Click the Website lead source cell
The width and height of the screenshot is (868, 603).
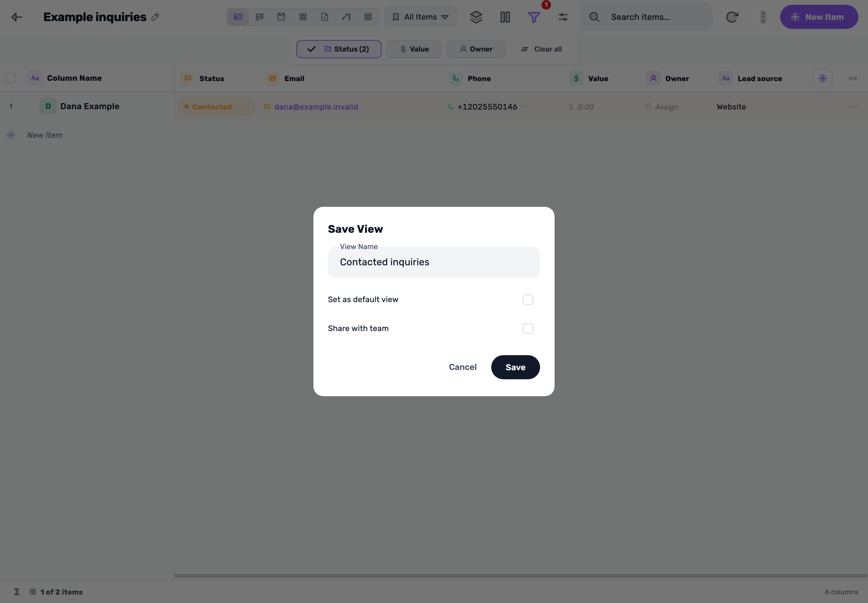point(731,107)
